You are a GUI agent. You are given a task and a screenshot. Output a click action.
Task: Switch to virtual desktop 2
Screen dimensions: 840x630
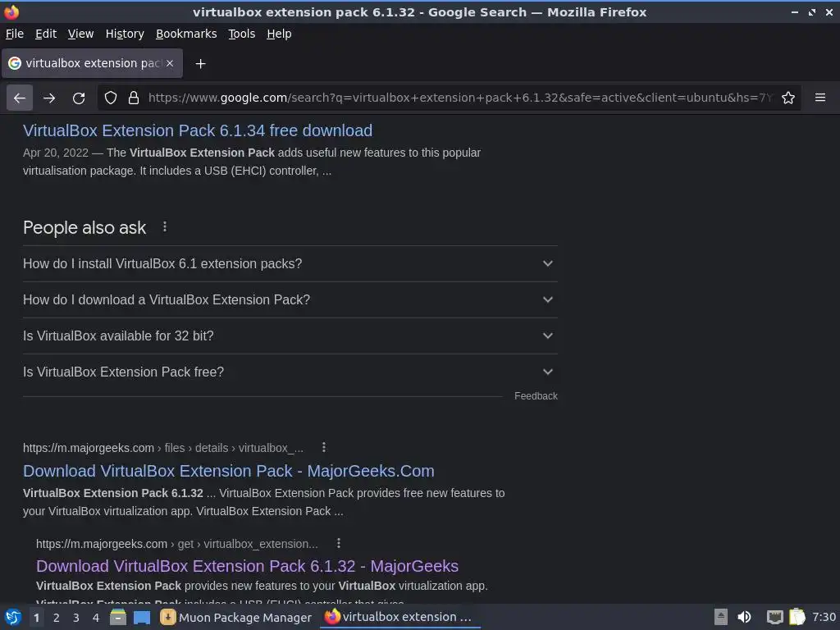(57, 618)
